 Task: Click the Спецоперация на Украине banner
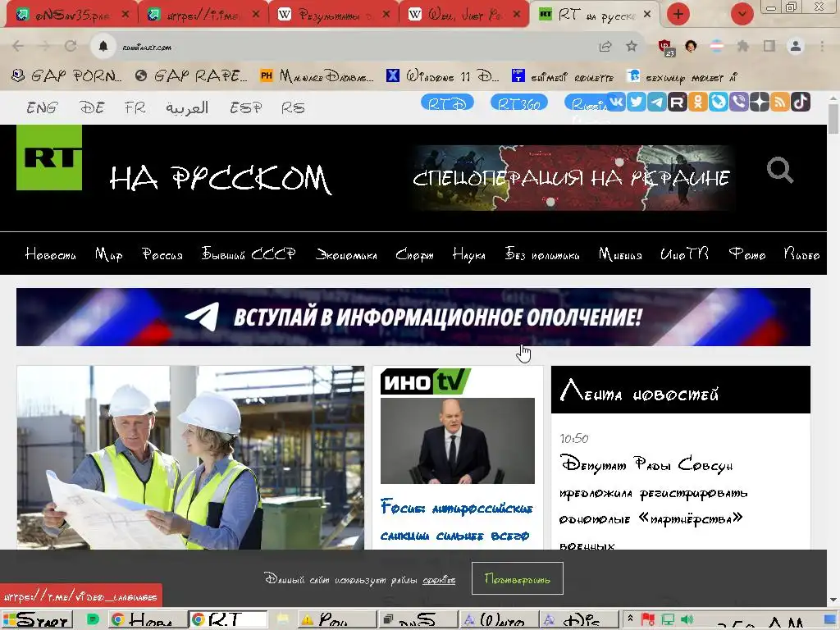tap(572, 177)
